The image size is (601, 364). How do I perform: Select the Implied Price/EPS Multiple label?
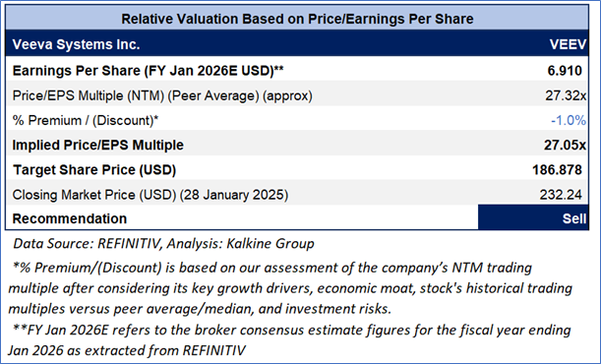point(98,146)
